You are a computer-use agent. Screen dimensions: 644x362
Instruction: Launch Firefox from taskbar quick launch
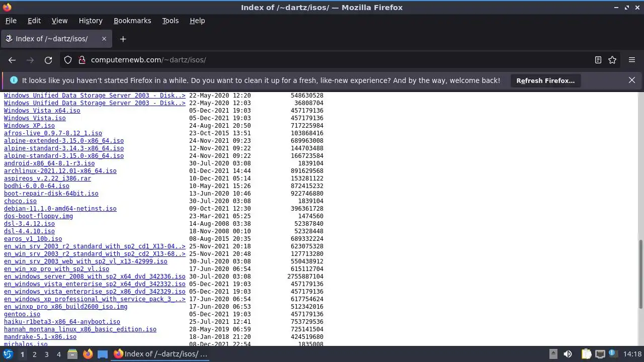(88, 354)
